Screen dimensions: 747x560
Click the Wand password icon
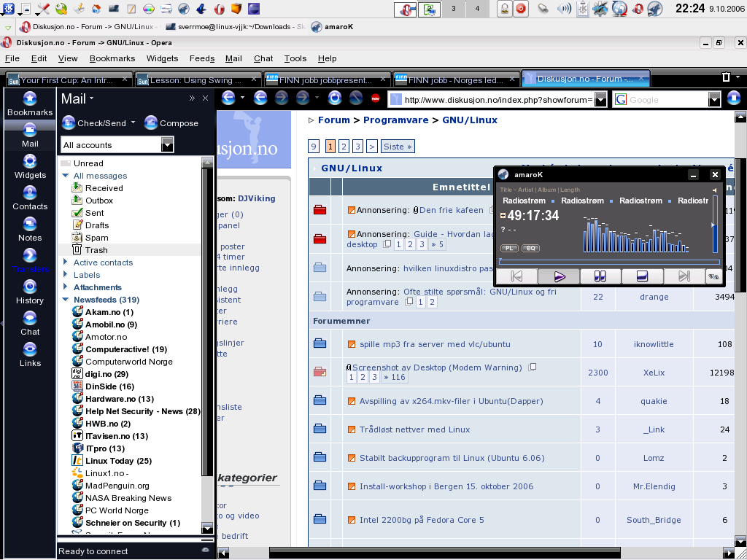(x=356, y=98)
